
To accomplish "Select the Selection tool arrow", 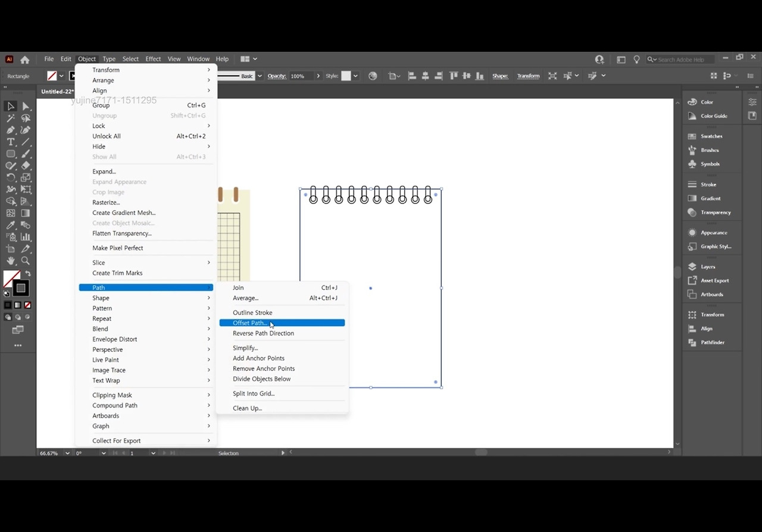I will pyautogui.click(x=11, y=106).
